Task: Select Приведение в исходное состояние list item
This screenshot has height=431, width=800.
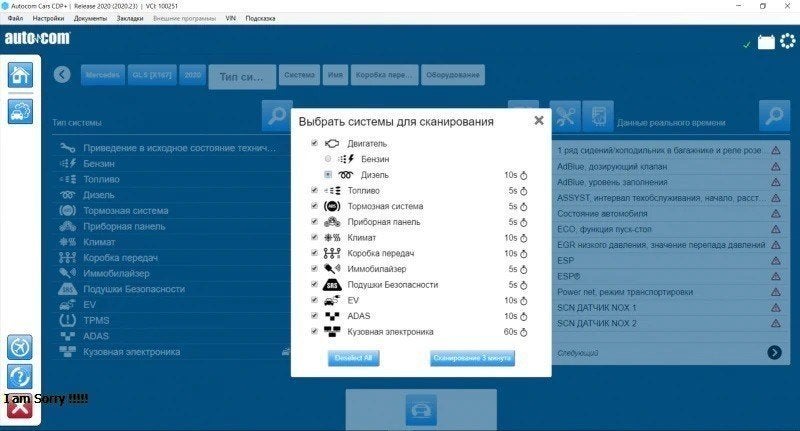Action: tap(172, 148)
